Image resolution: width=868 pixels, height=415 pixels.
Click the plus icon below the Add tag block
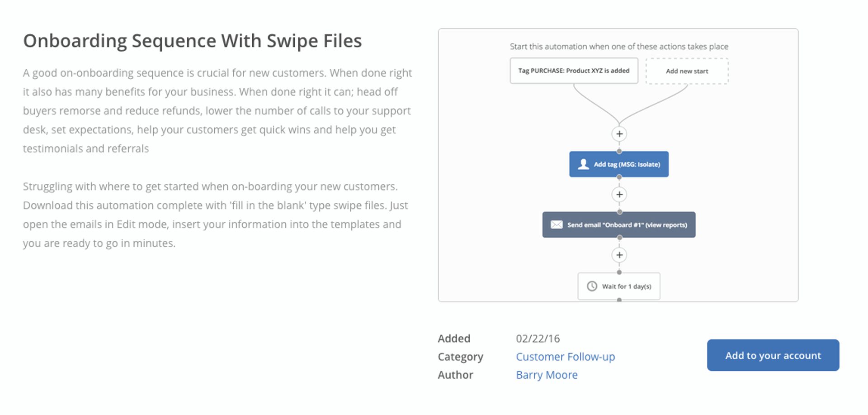tap(619, 195)
